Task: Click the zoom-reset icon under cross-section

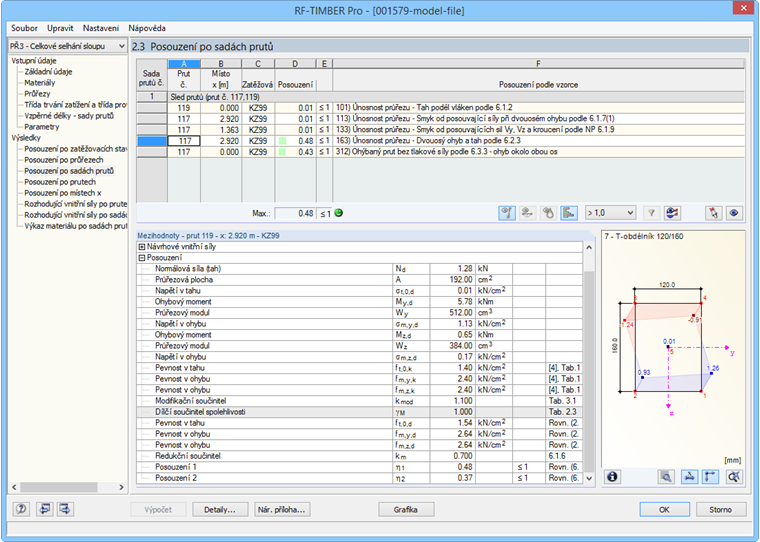Action: (735, 477)
